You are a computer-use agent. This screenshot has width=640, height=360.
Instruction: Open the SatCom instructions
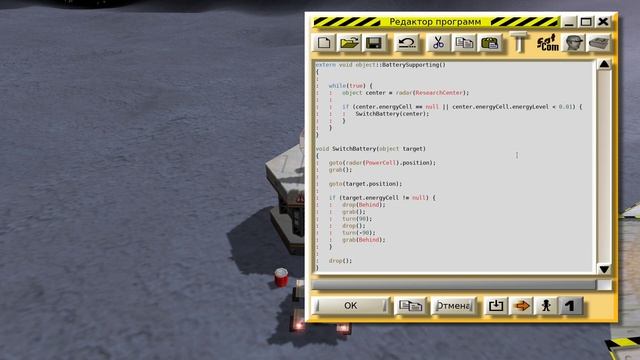pos(548,43)
